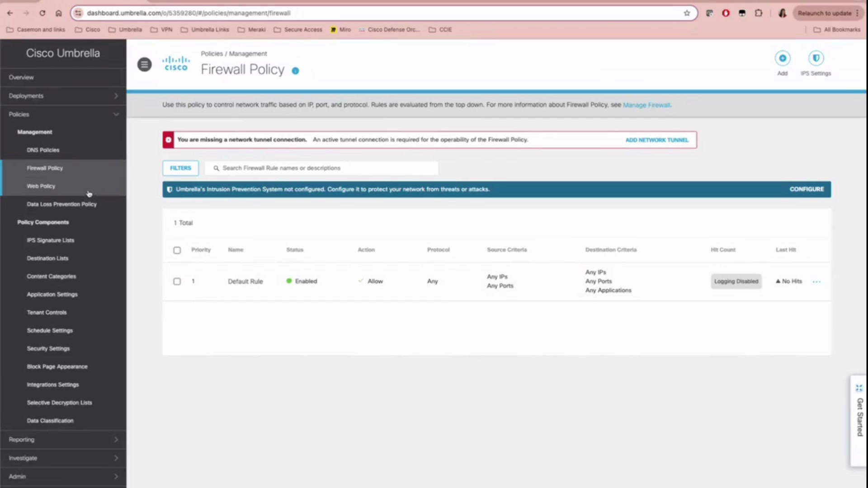Collapse the Policies sidebar section

(63, 114)
